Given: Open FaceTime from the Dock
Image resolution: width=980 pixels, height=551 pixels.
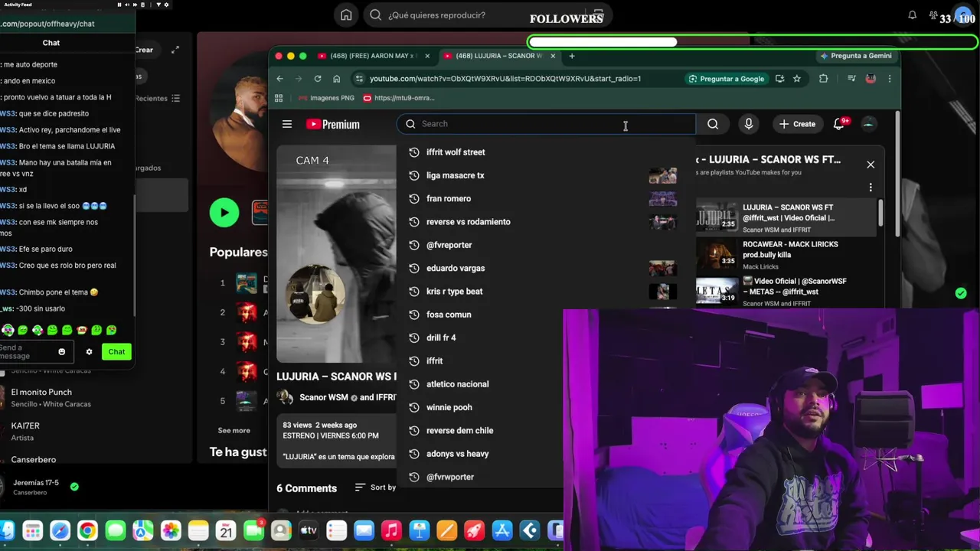Looking at the screenshot, I should [253, 531].
